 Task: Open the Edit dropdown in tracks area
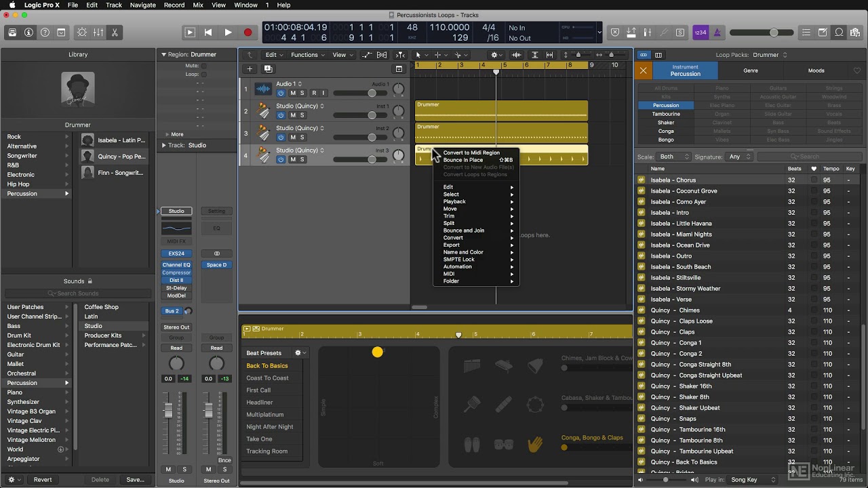tap(274, 55)
